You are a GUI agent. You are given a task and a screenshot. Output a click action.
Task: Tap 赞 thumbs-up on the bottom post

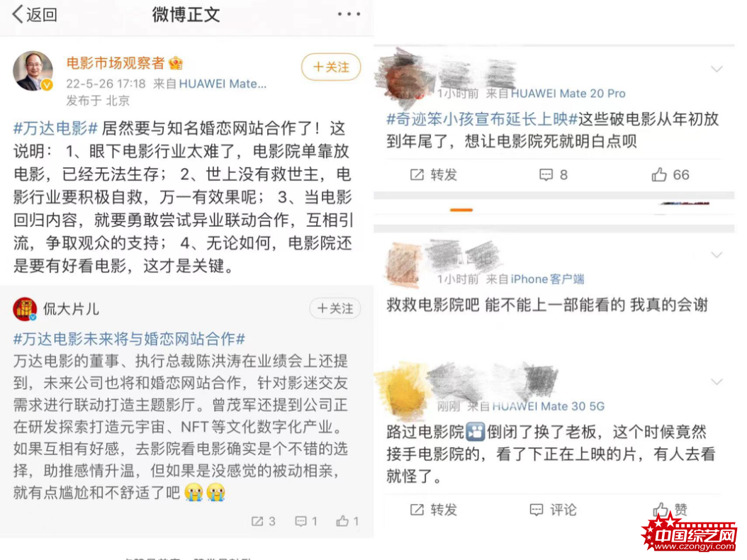click(x=670, y=510)
